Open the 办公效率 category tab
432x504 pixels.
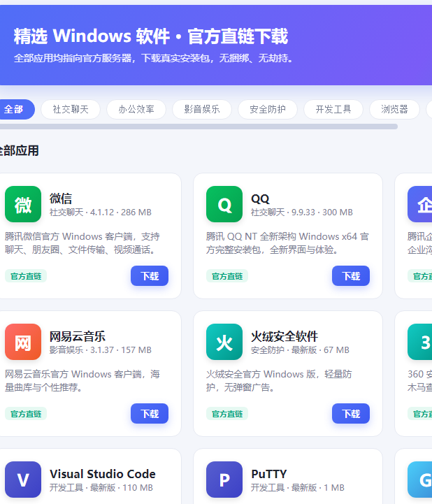[x=136, y=109]
